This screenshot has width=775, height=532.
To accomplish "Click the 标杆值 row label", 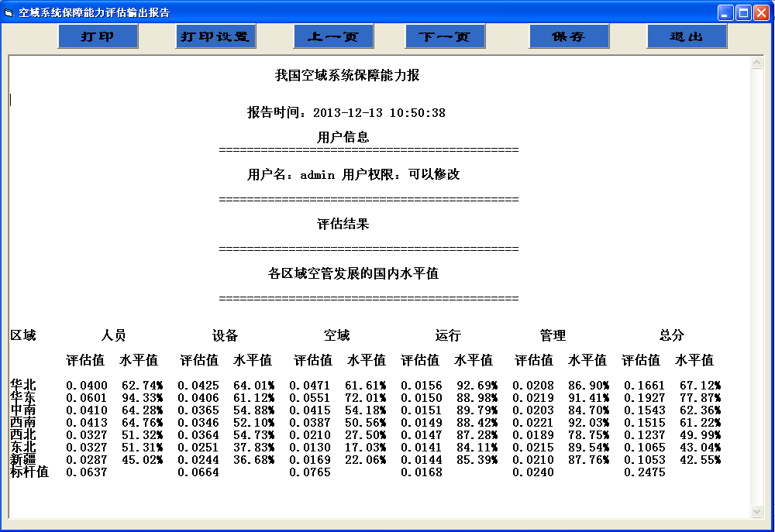I will pos(29,472).
